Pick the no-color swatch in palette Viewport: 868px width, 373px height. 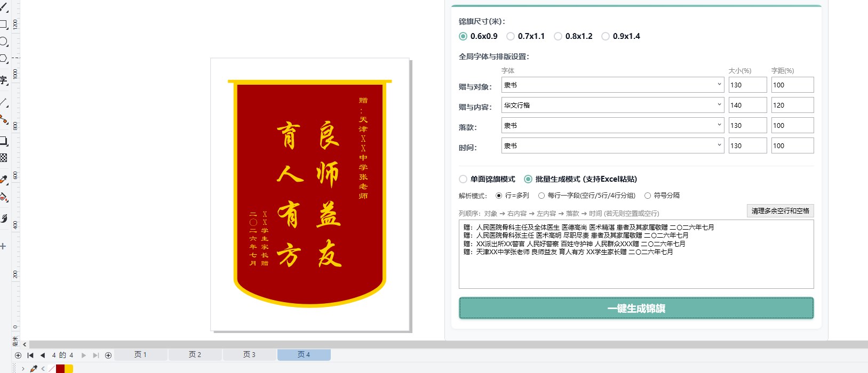(x=52, y=369)
